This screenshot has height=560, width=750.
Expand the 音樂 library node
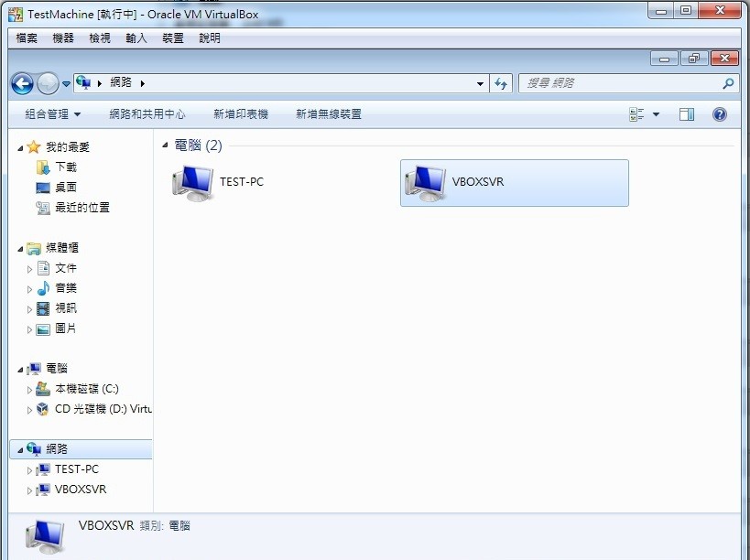[29, 289]
